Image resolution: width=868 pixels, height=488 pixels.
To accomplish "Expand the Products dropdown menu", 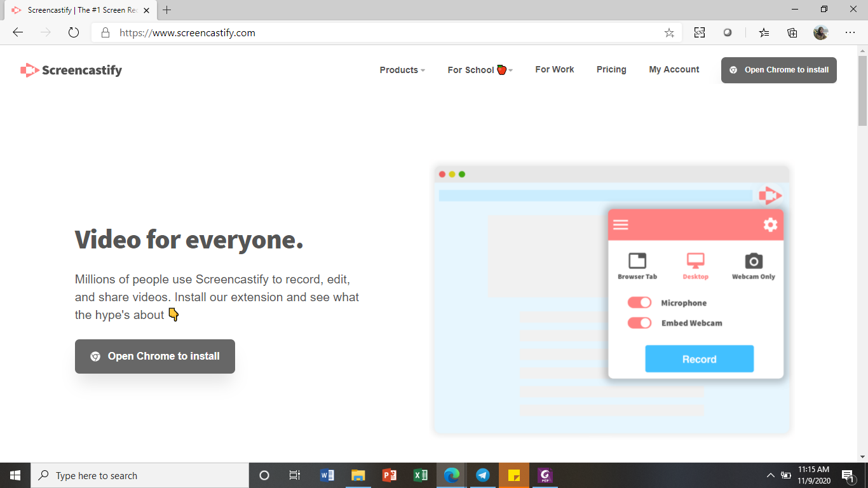I will click(x=402, y=70).
